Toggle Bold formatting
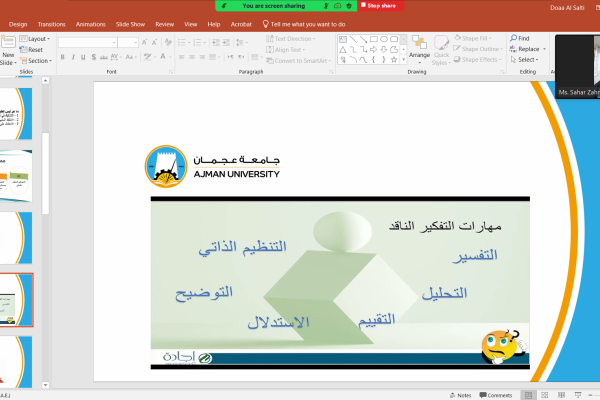The image size is (600, 400). [62, 57]
